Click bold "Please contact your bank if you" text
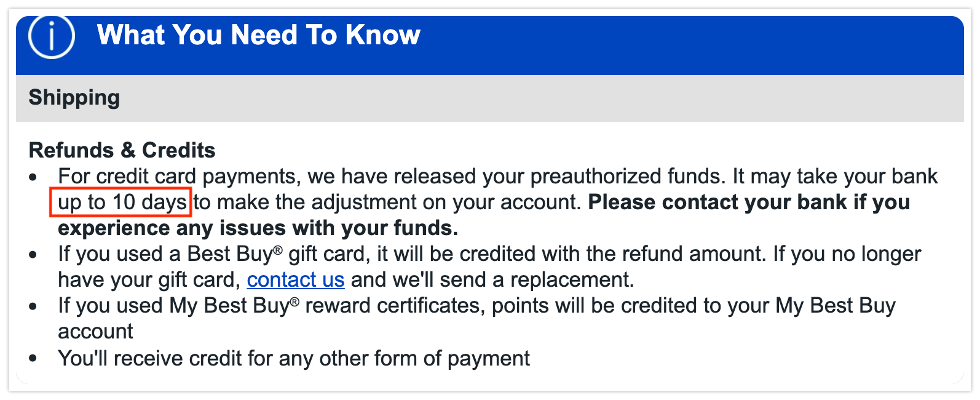980x400 pixels. coord(748,202)
